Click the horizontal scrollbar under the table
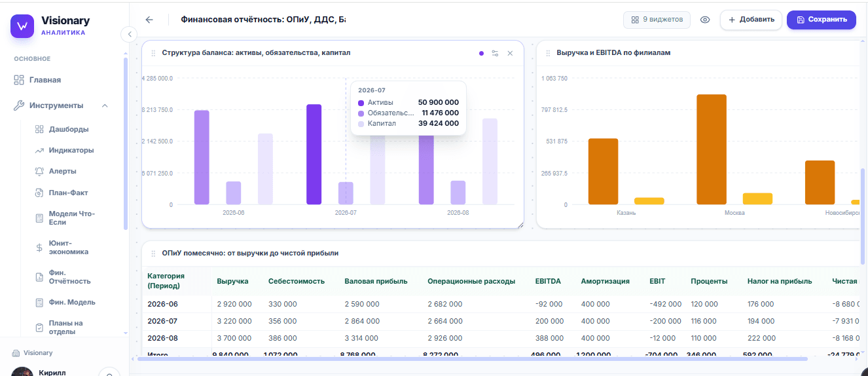Viewport: 868px width, 376px height. (473, 358)
